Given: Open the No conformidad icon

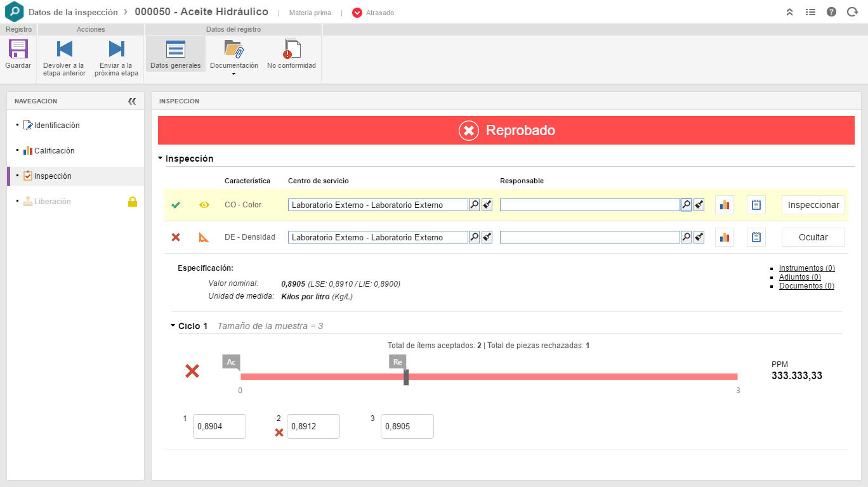Looking at the screenshot, I should click(x=291, y=49).
